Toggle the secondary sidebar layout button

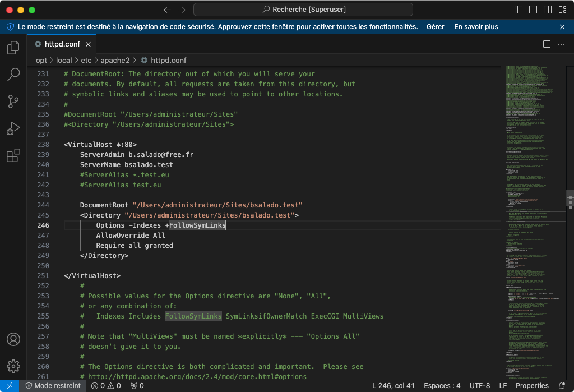[x=548, y=10]
